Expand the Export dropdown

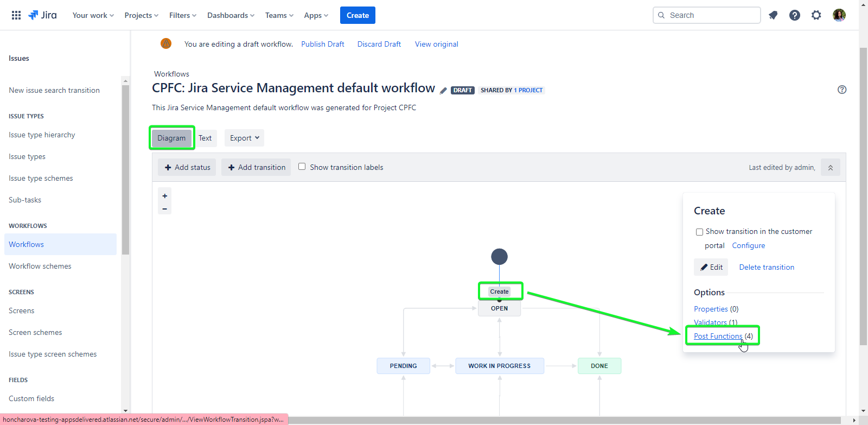point(244,138)
